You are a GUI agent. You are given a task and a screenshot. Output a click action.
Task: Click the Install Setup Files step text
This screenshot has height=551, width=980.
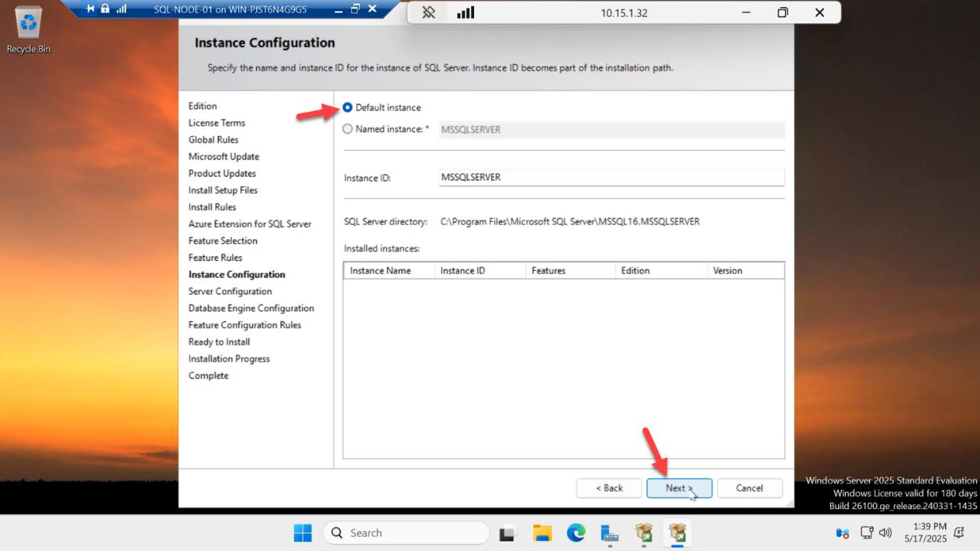(x=223, y=190)
